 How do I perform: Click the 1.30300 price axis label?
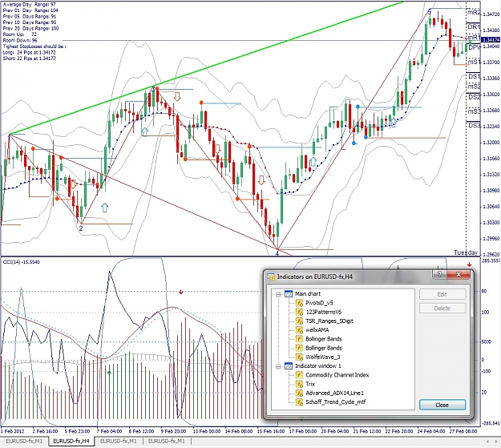click(491, 223)
